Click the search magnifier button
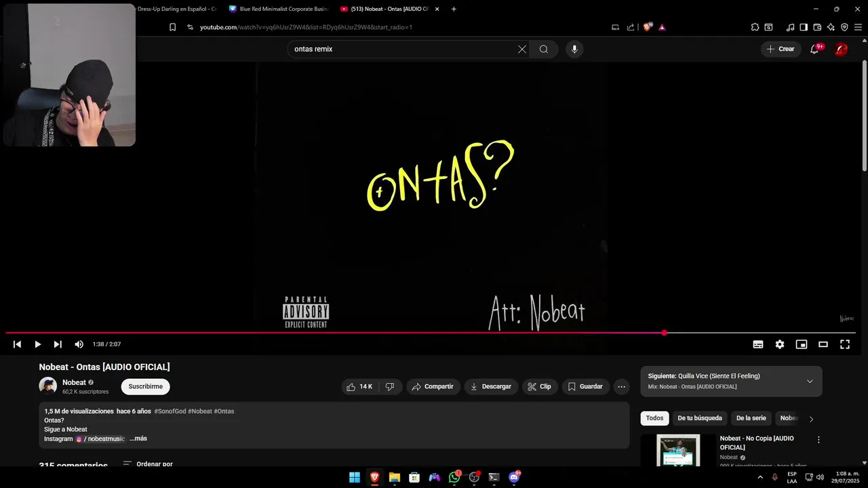The width and height of the screenshot is (868, 488). (x=544, y=49)
